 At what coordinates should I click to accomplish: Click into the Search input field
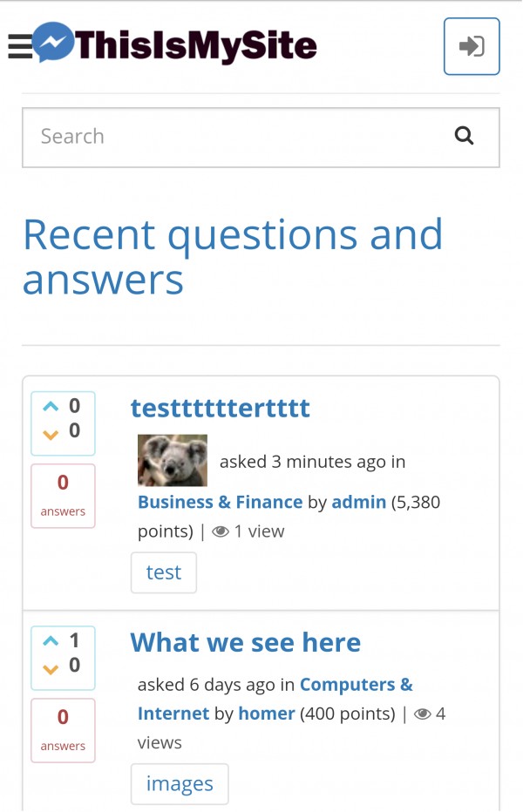tap(235, 137)
